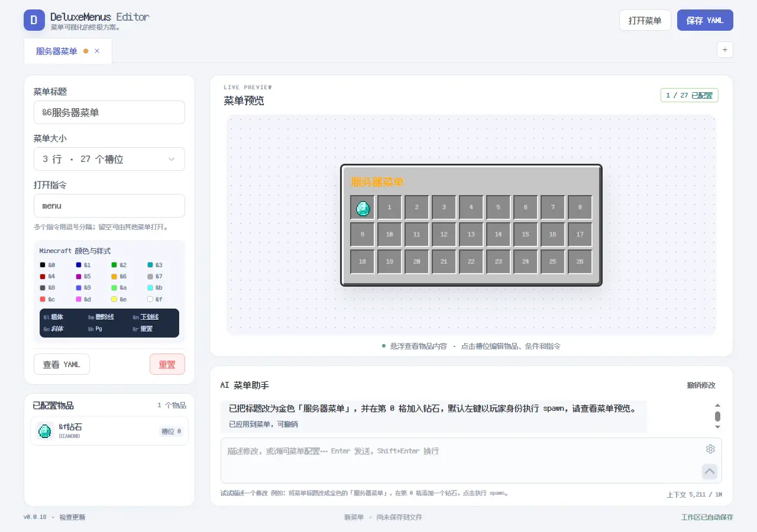Apply the &l 粗体 bold style

click(x=53, y=317)
